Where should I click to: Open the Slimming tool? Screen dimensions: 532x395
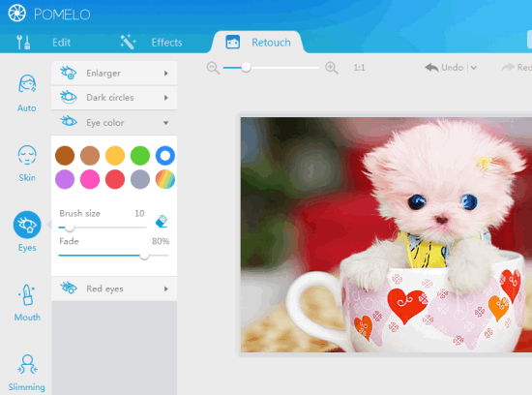pos(27,373)
